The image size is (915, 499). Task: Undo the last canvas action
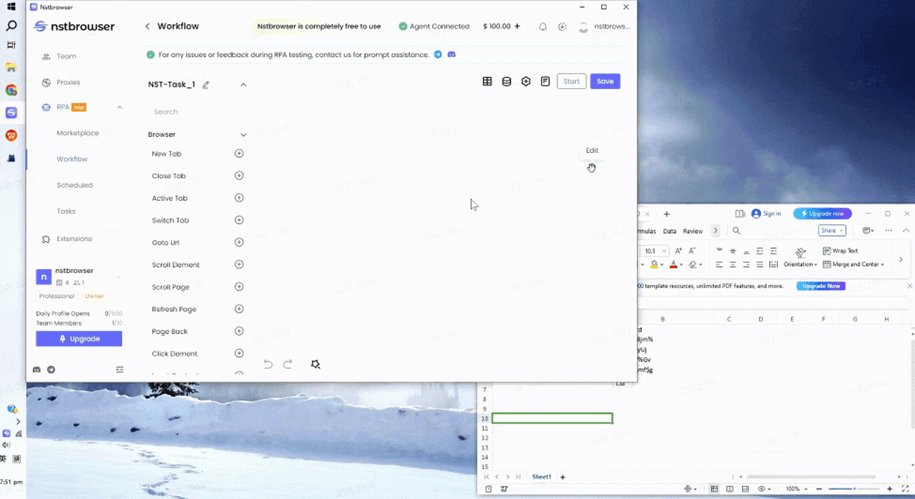pyautogui.click(x=268, y=364)
